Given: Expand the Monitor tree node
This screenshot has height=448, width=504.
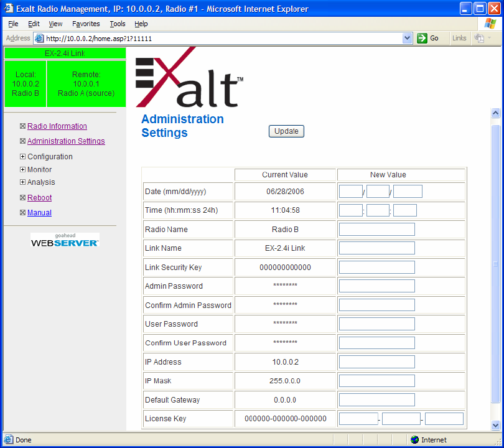Looking at the screenshot, I should (x=22, y=169).
